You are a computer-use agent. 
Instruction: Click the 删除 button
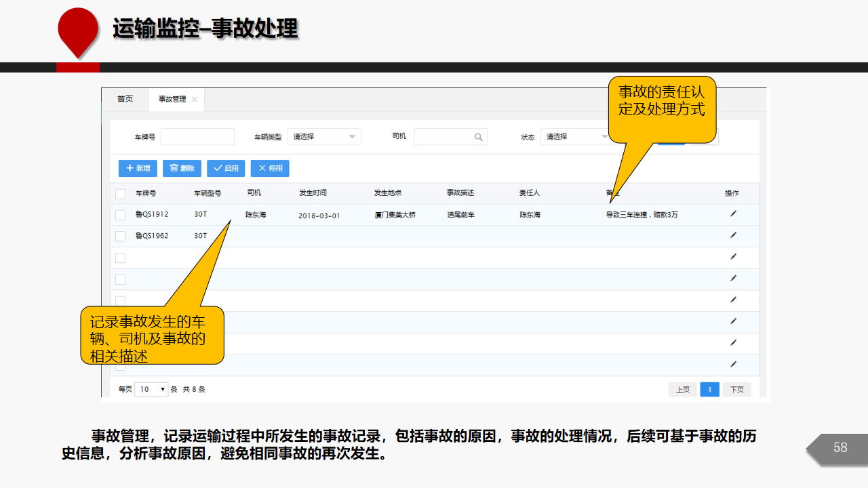[182, 168]
